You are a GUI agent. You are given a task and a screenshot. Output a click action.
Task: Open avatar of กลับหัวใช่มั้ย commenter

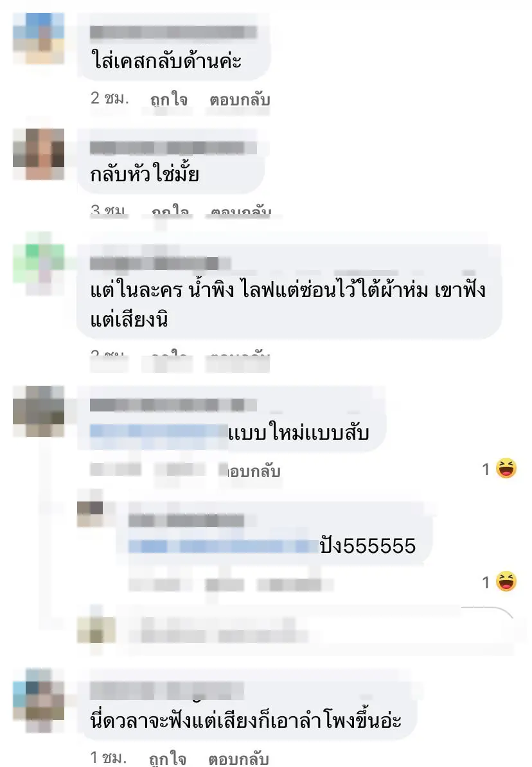click(x=39, y=154)
